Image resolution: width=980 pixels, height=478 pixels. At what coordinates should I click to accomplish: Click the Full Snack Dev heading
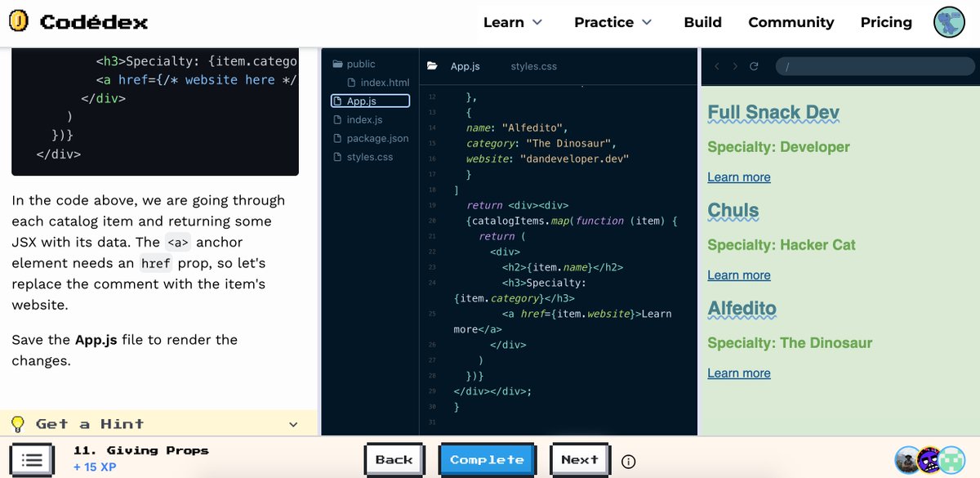(x=773, y=113)
